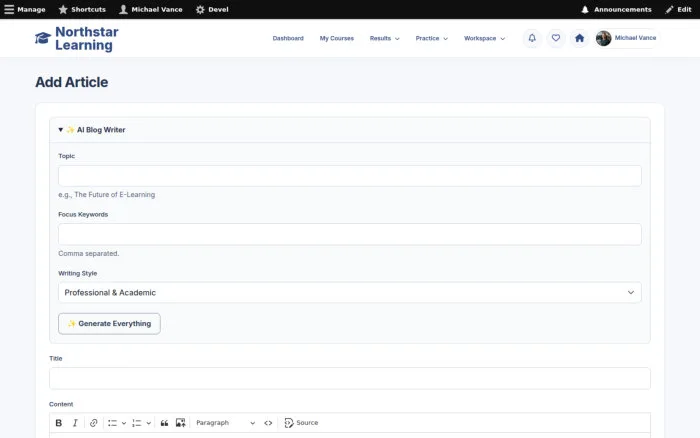Click the home icon button
This screenshot has height=438, width=700.
(x=579, y=38)
